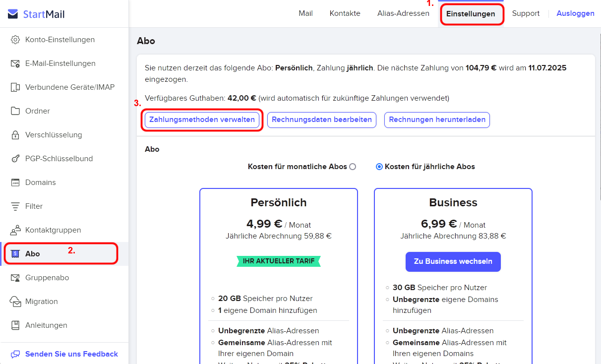This screenshot has height=364, width=601.
Task: Open Migration sidebar item
Action: tap(64, 302)
